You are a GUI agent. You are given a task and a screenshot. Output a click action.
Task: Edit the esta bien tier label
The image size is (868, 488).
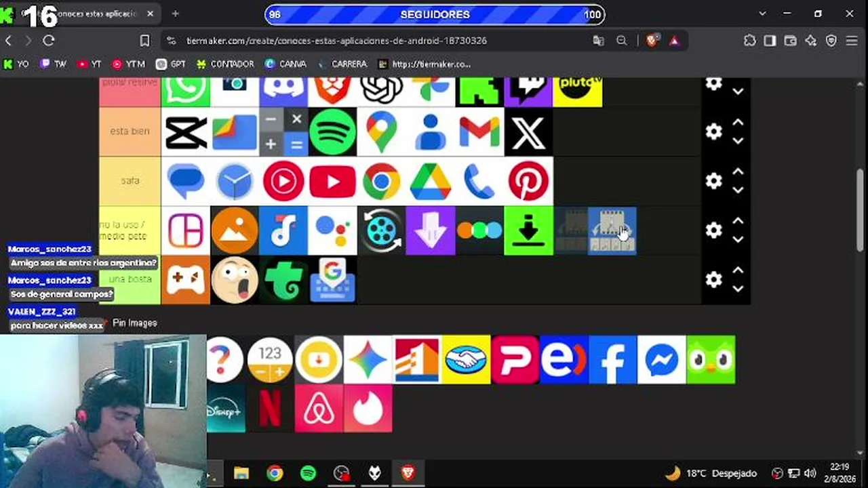pyautogui.click(x=130, y=131)
